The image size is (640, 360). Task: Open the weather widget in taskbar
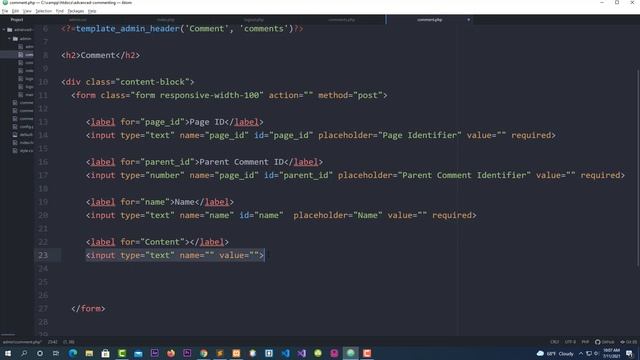(x=555, y=353)
